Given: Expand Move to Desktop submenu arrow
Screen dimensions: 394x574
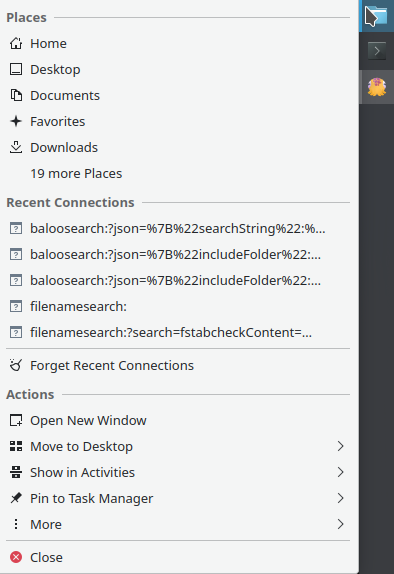Looking at the screenshot, I should point(341,446).
